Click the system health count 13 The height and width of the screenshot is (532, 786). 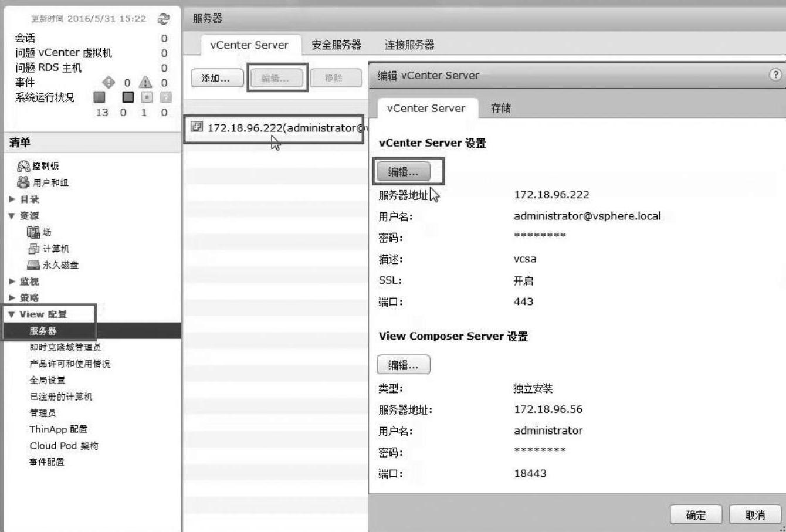(x=102, y=112)
